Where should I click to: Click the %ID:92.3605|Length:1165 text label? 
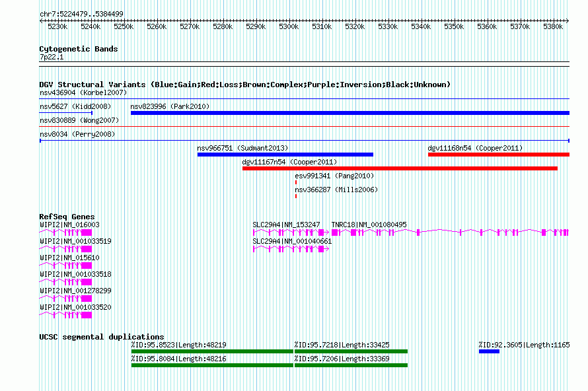(525, 345)
